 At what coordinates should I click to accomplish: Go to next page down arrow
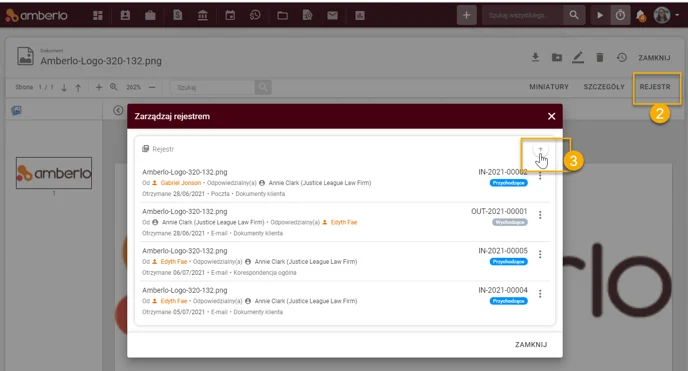64,88
